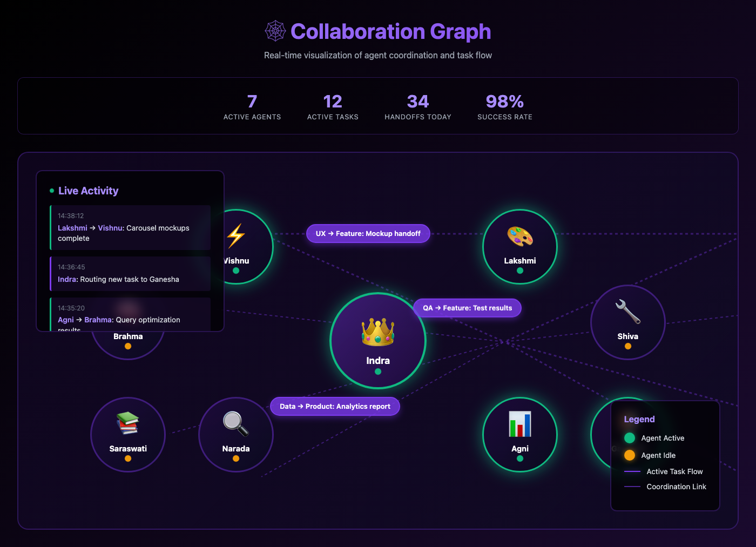The image size is (756, 547).
Task: Click the Shiva wrench agent icon
Action: click(x=627, y=312)
